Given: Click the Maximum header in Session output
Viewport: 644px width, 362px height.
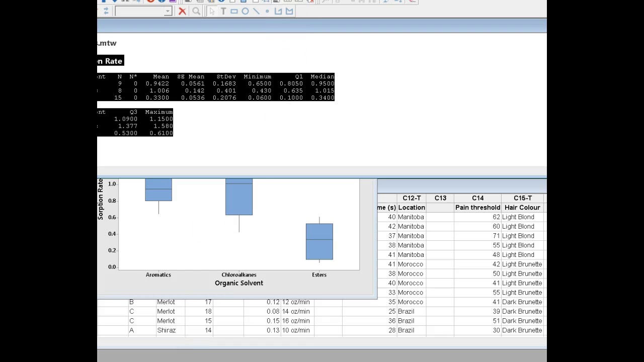Looking at the screenshot, I should (x=158, y=112).
